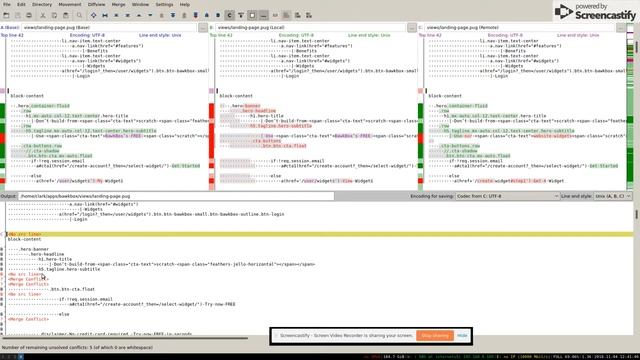The height and width of the screenshot is (360, 640).
Task: Open the Directory menu
Action: [x=42, y=4]
